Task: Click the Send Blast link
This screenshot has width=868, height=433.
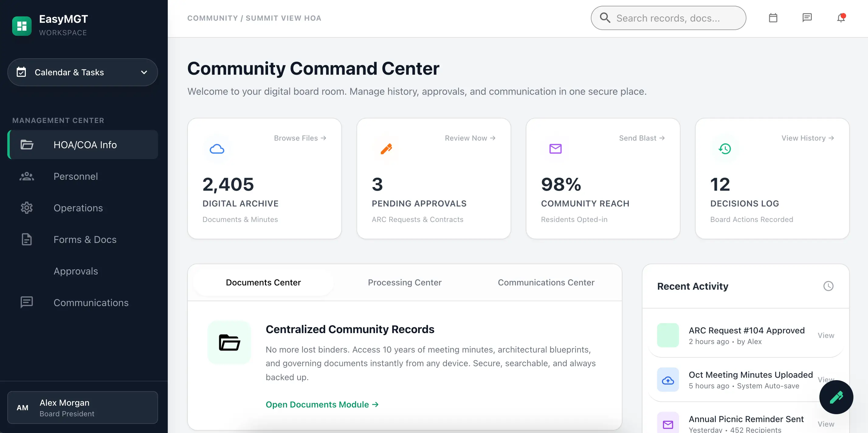Action: point(642,138)
